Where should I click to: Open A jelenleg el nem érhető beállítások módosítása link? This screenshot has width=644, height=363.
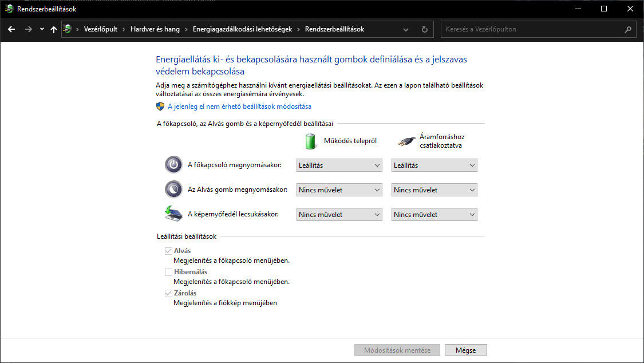pos(239,106)
